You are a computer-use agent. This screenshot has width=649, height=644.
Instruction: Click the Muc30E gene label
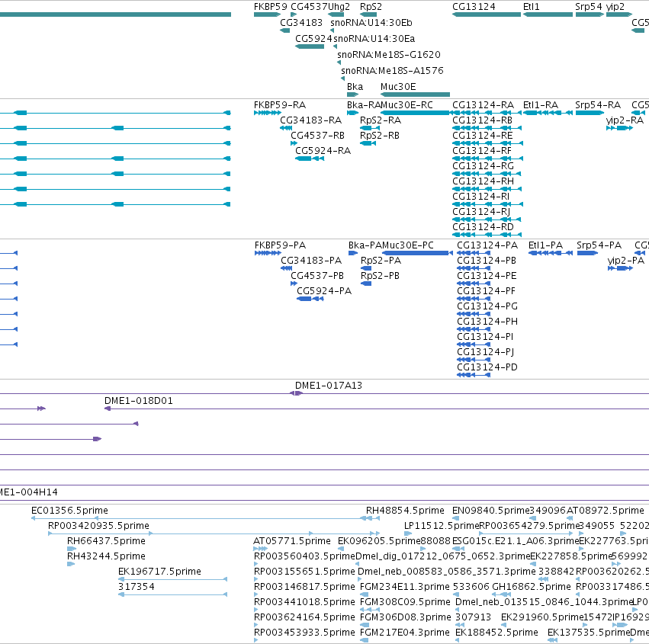point(398,87)
